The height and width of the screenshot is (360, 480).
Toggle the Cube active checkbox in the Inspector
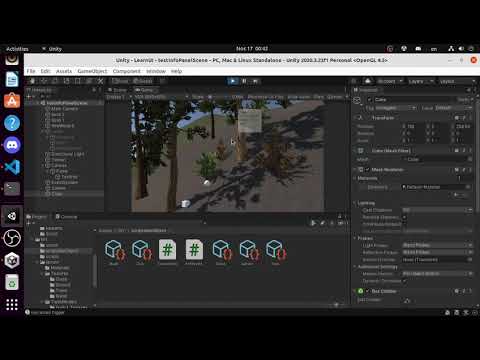click(x=369, y=99)
